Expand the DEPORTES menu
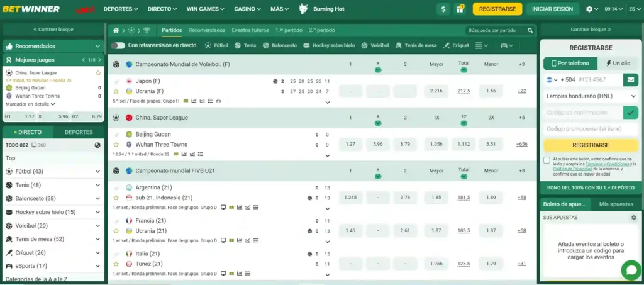644x285 pixels. (x=121, y=9)
